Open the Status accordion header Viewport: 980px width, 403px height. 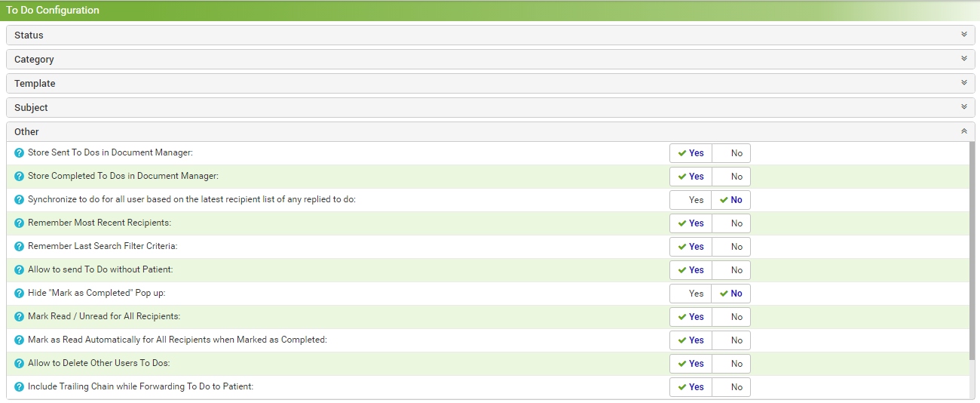pyautogui.click(x=491, y=35)
